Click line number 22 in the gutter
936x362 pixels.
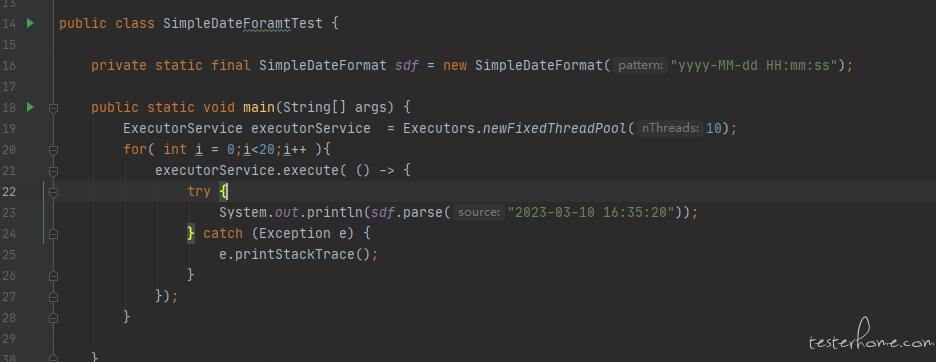10,192
